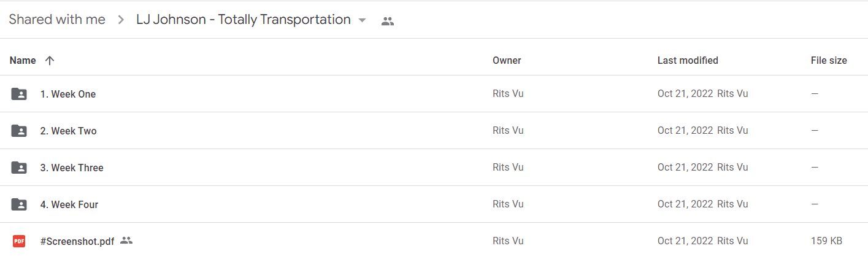
Task: Click the shared folder icon for Week One
Action: click(x=19, y=94)
